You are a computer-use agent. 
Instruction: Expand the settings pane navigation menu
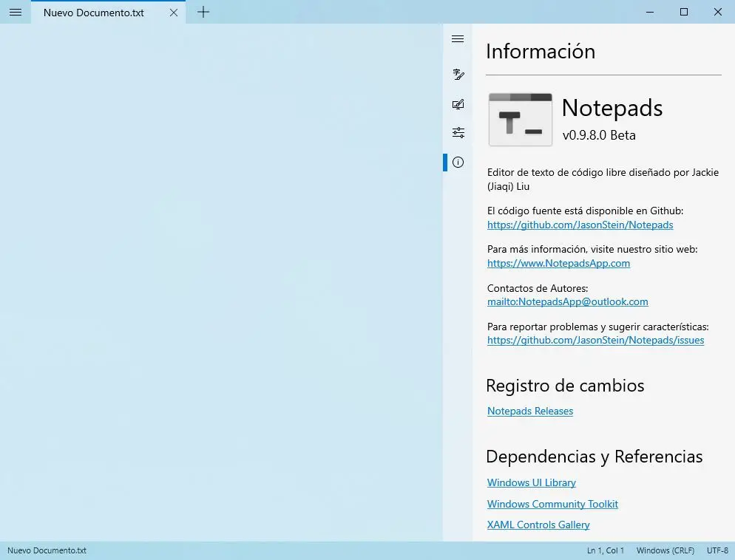(458, 39)
